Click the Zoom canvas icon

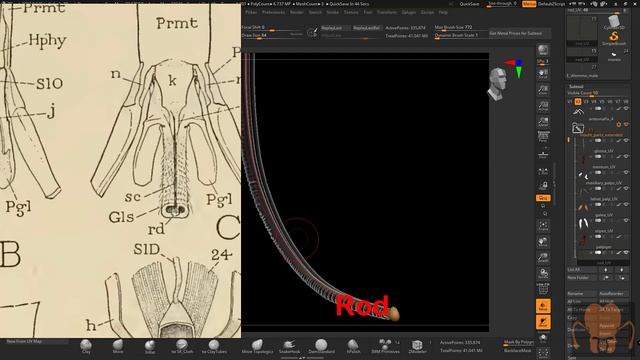point(543,90)
